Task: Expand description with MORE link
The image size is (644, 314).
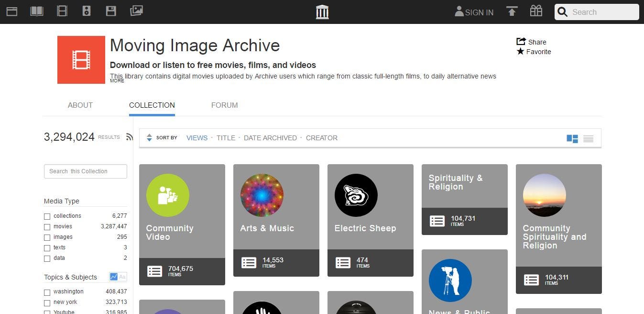Action: pyautogui.click(x=117, y=81)
